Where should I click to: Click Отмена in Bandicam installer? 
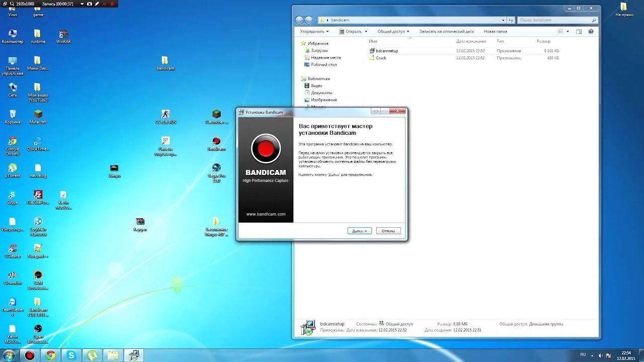point(388,231)
